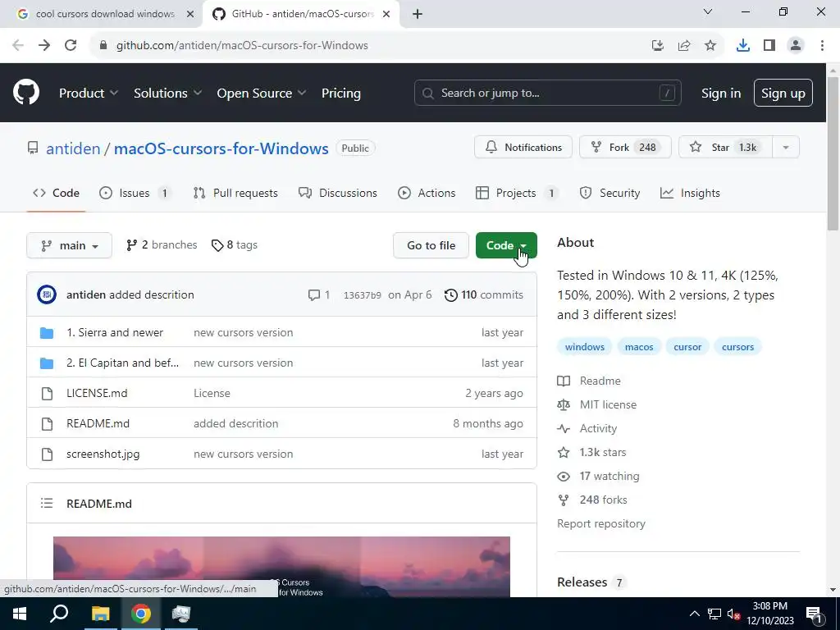
Task: Expand the Open Source menu
Action: (262, 94)
